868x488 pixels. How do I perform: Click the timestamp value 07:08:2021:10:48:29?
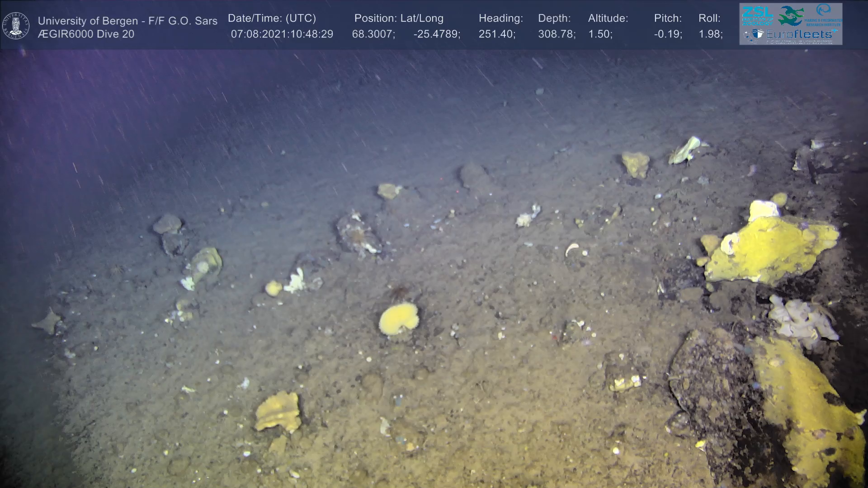[x=282, y=34]
